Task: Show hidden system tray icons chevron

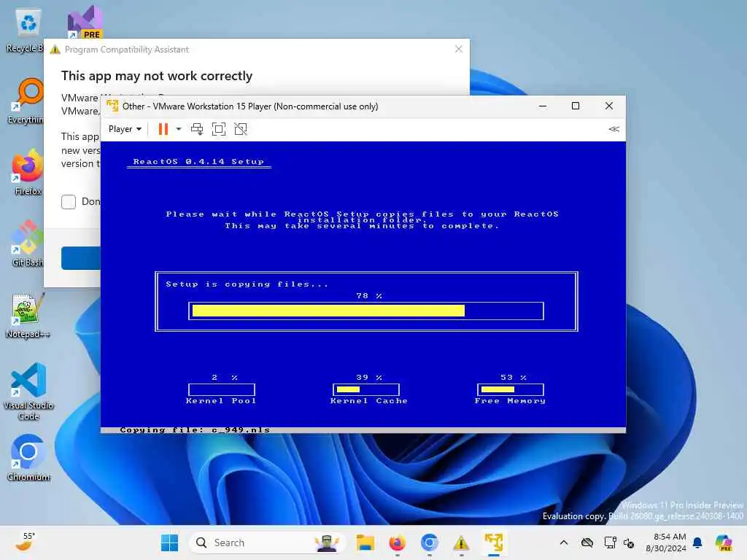Action: tap(564, 542)
